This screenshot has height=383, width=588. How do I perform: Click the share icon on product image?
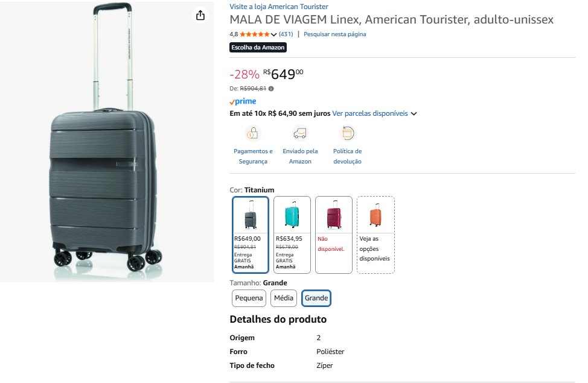(200, 16)
